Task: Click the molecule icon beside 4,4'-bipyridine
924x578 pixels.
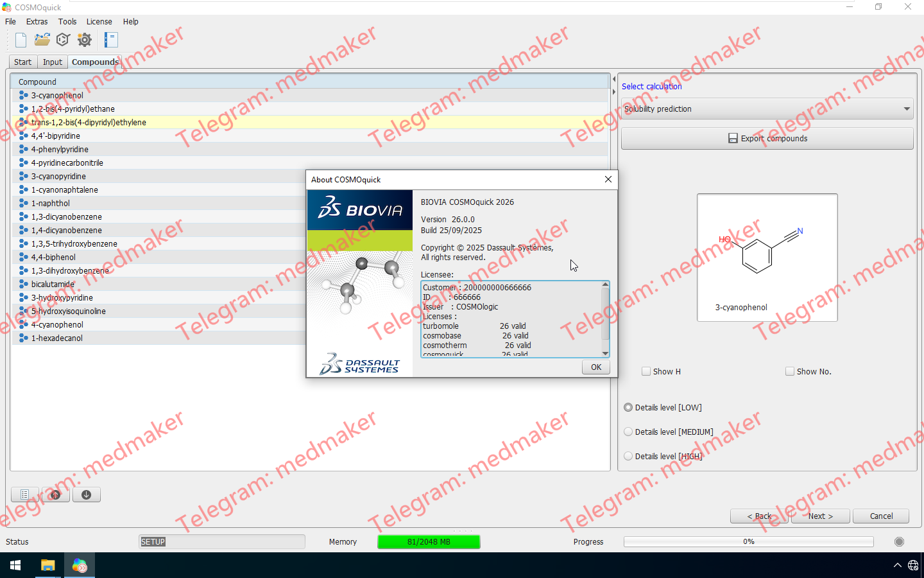Action: point(23,136)
